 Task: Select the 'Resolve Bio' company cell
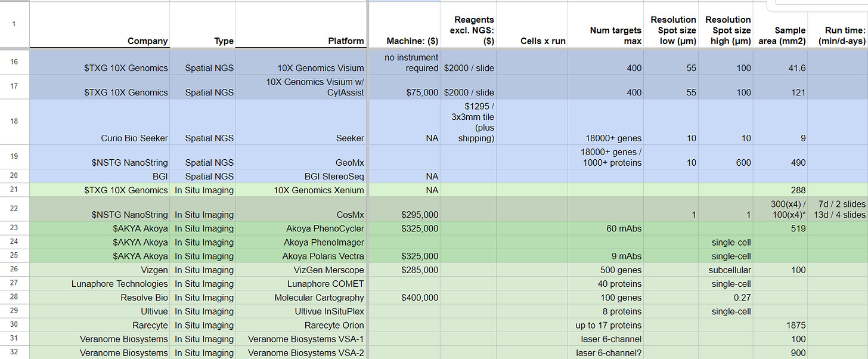100,297
